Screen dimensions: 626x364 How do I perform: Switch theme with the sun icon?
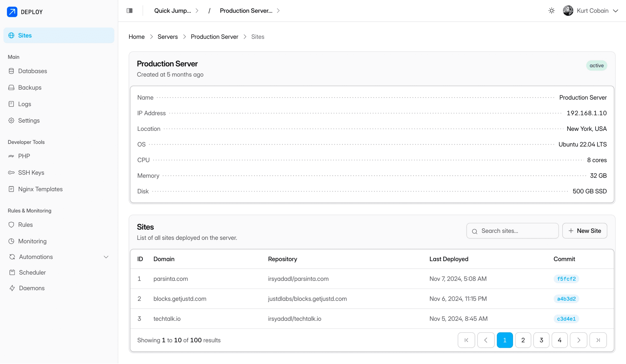coord(551,11)
